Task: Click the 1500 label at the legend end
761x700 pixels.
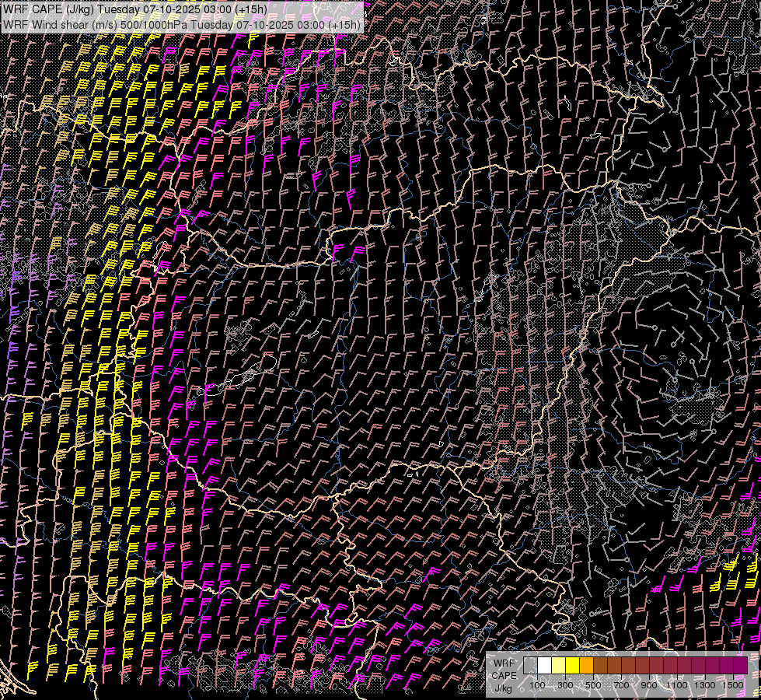Action: (733, 685)
